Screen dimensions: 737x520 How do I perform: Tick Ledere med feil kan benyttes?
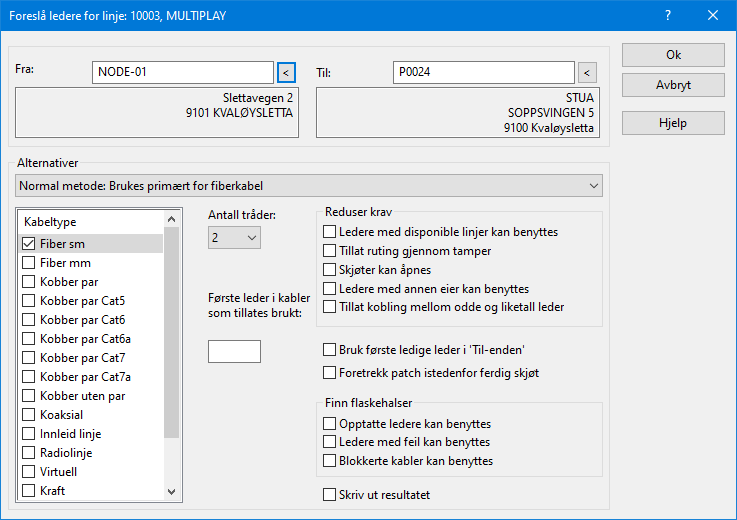pos(329,442)
